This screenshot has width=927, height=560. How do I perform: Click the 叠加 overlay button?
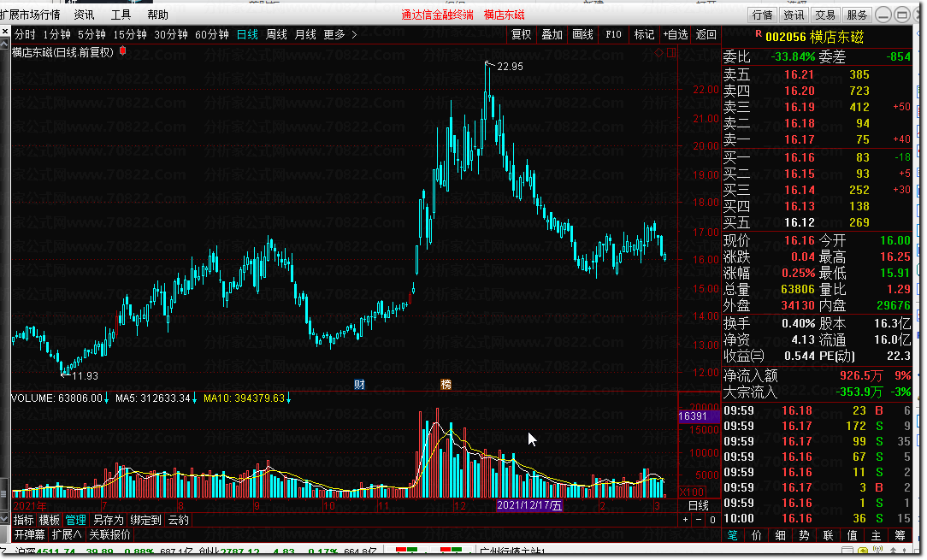(552, 35)
